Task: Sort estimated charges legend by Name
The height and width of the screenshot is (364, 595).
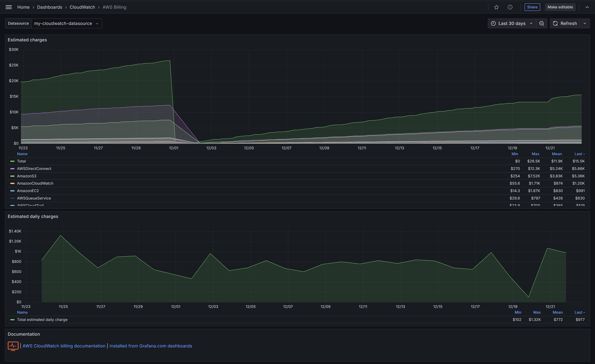Action: coord(22,154)
